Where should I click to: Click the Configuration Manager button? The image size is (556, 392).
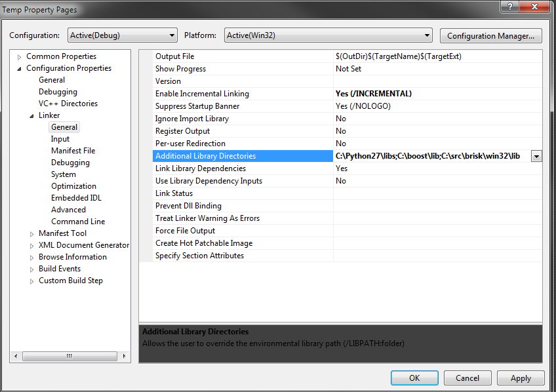tap(491, 35)
